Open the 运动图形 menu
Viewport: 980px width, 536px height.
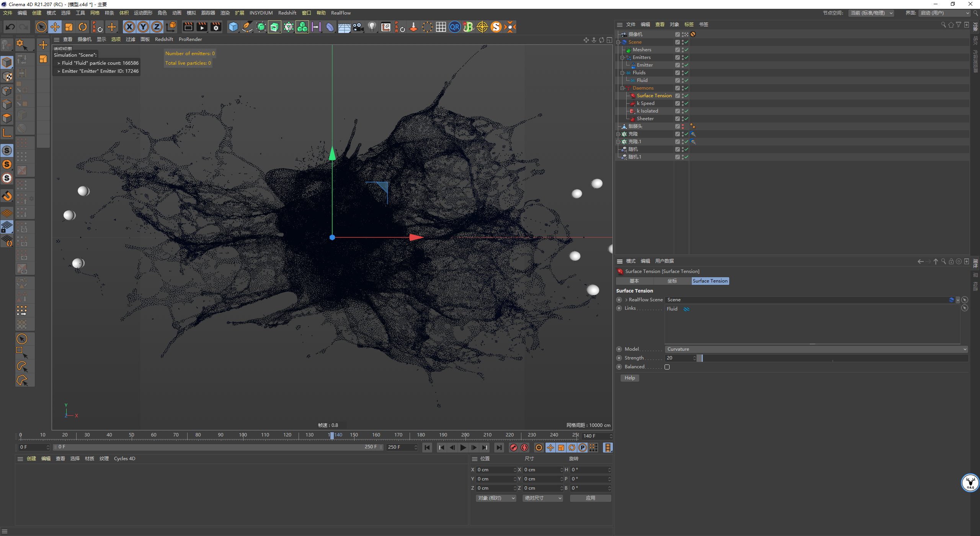click(143, 13)
